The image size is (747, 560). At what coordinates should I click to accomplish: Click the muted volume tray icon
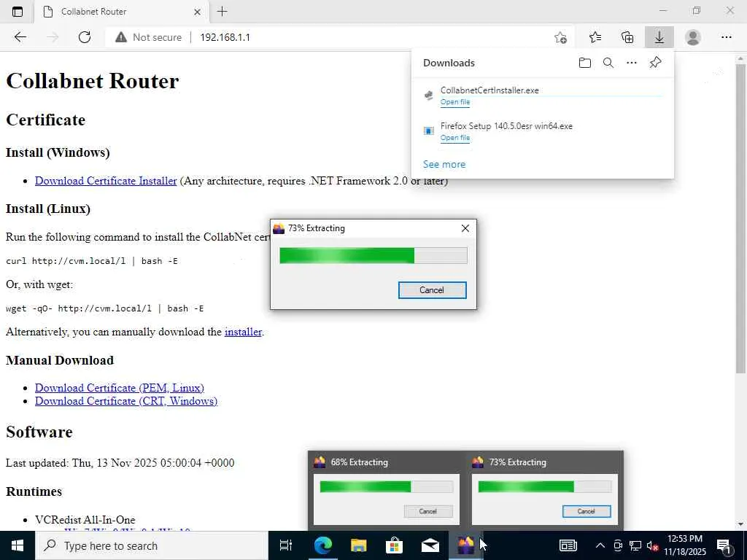click(653, 545)
